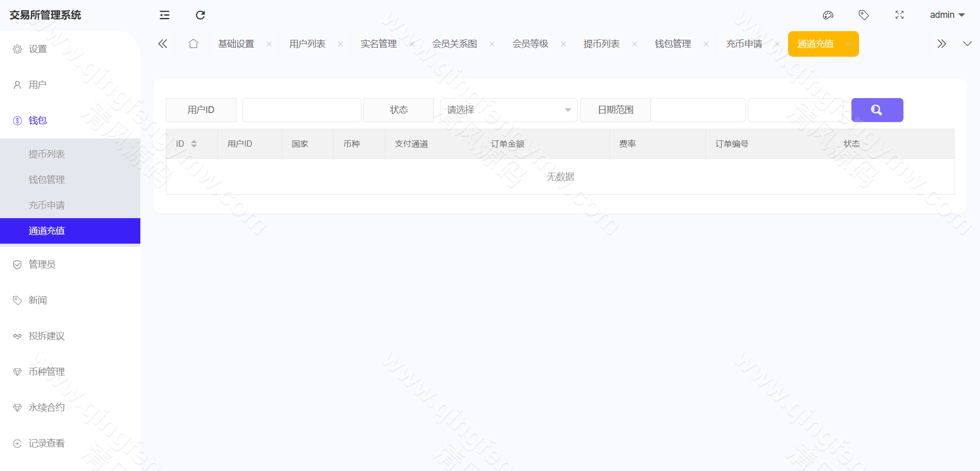The width and height of the screenshot is (980, 471).
Task: Run search with the purple magnifier button
Action: tap(876, 110)
